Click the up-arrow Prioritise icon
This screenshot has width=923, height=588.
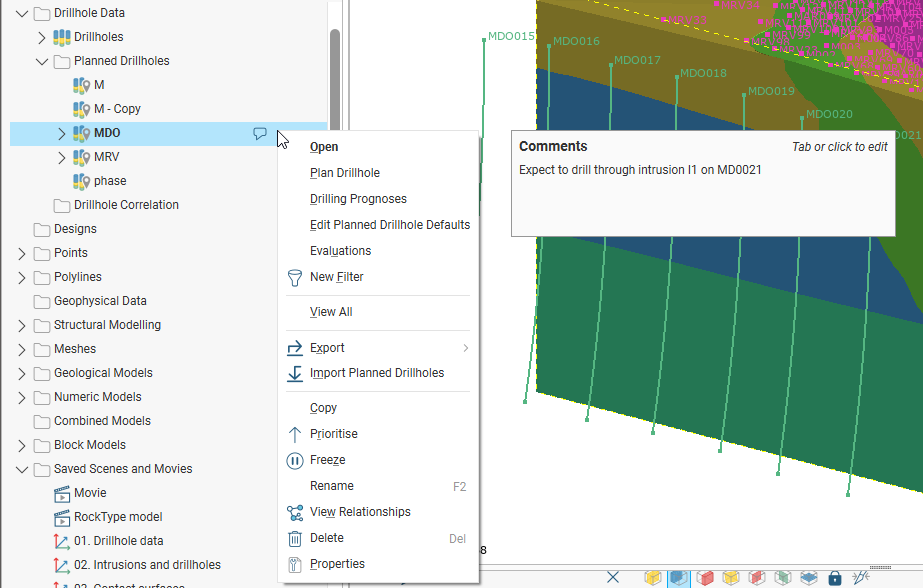pos(295,434)
